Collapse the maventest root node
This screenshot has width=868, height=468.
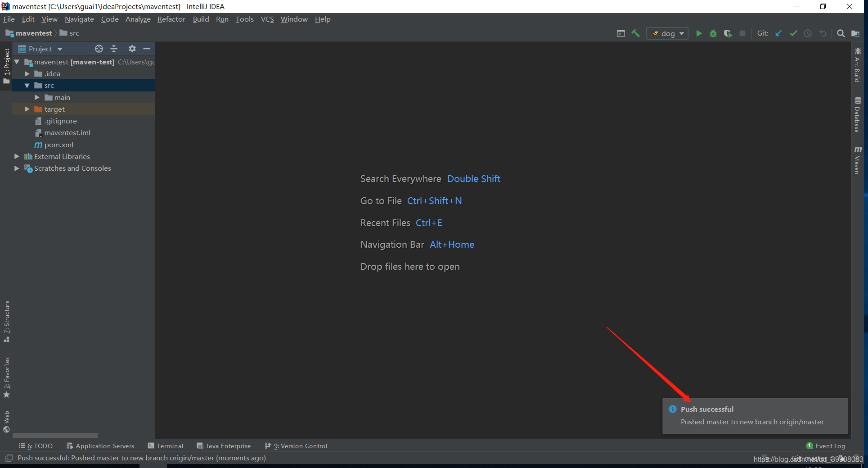click(x=17, y=62)
